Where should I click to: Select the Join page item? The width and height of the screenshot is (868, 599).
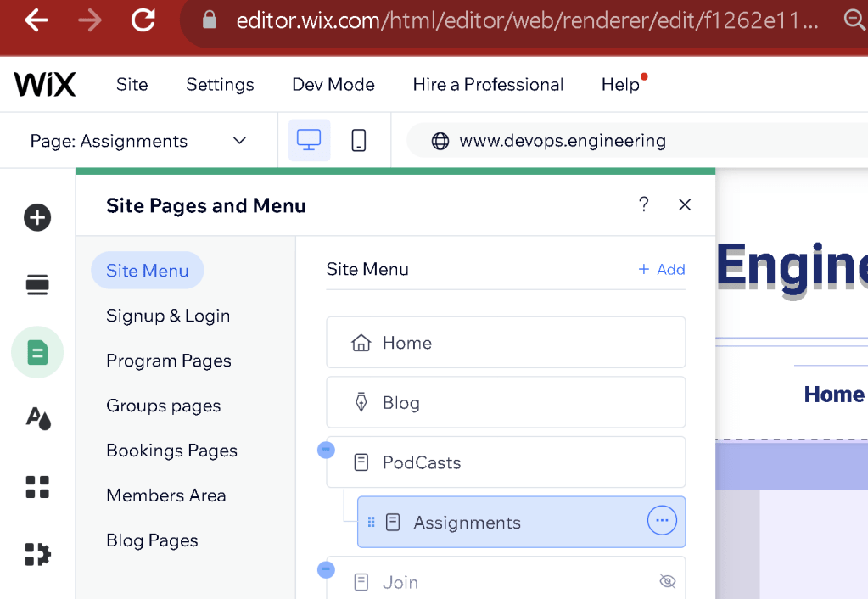pyautogui.click(x=506, y=578)
